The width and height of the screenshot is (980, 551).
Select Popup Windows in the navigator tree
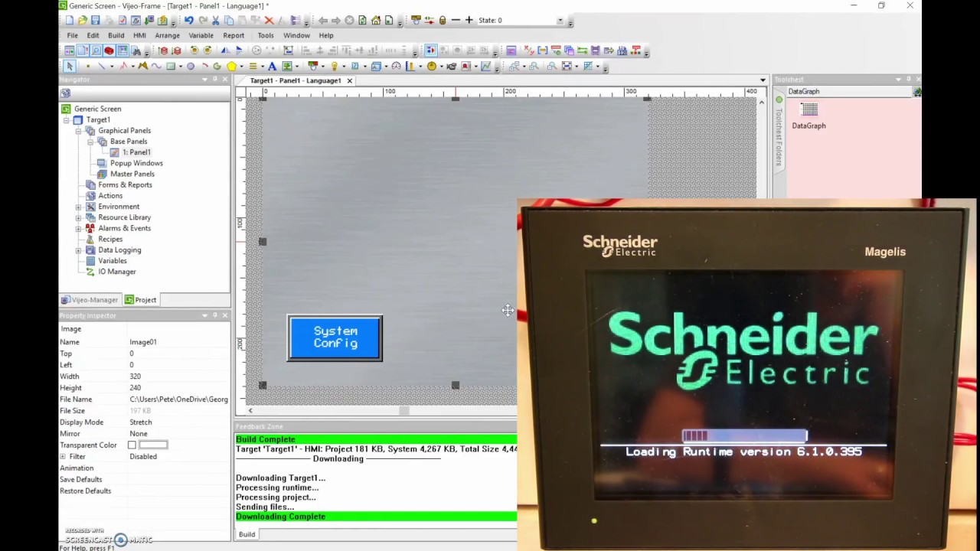coord(136,163)
